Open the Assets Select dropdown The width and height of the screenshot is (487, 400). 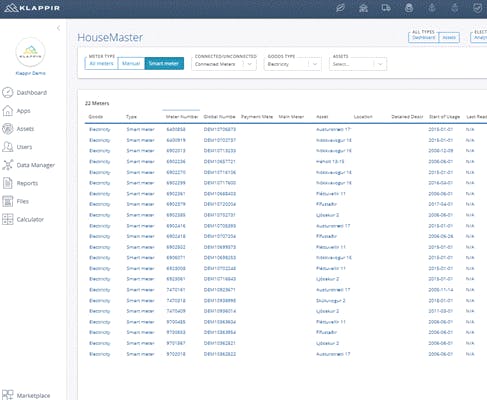[358, 64]
